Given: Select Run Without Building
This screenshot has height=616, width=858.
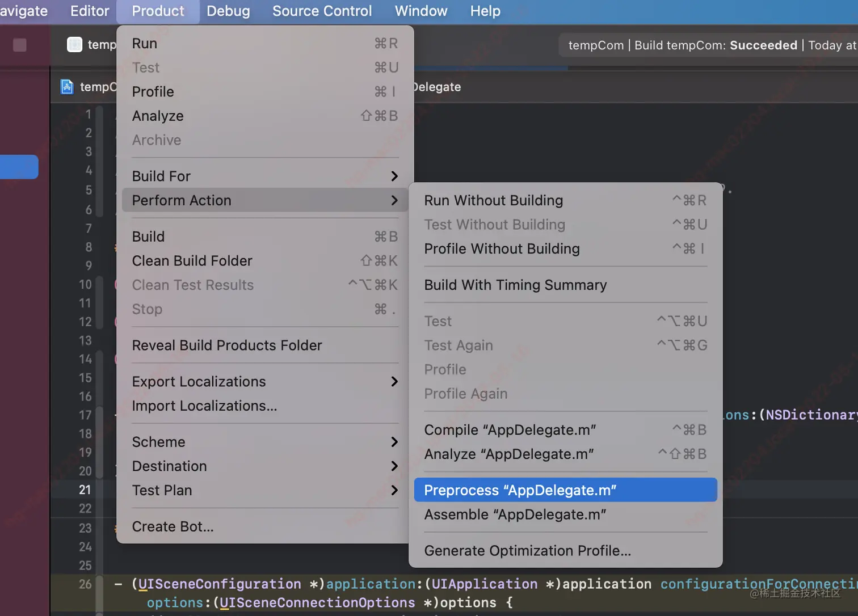Looking at the screenshot, I should point(493,200).
